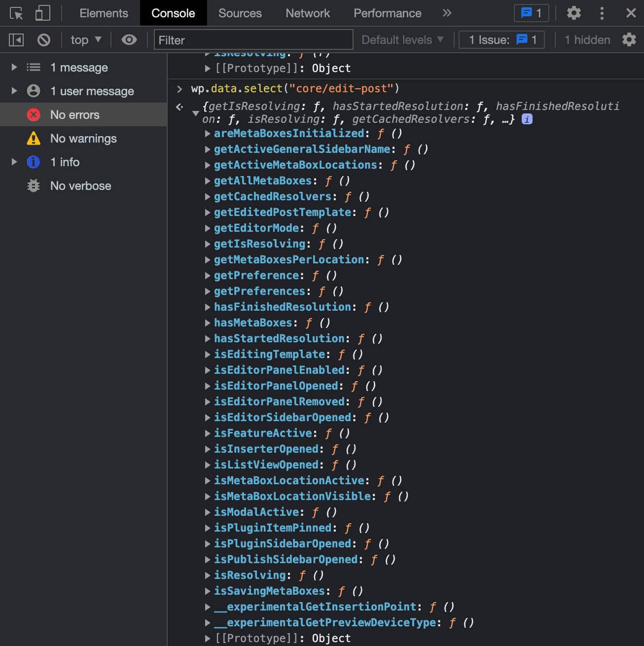Open the Issues panel via the message icon

click(531, 13)
